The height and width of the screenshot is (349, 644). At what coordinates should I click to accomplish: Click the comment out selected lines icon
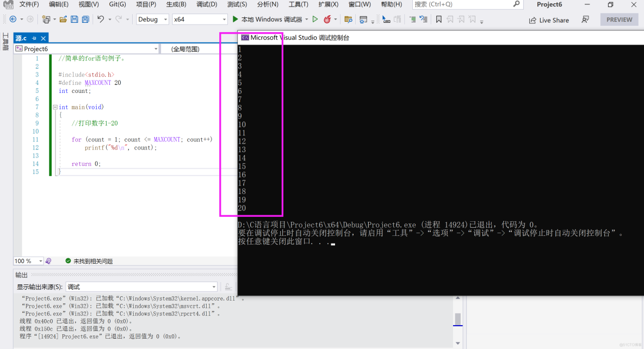[x=412, y=19]
